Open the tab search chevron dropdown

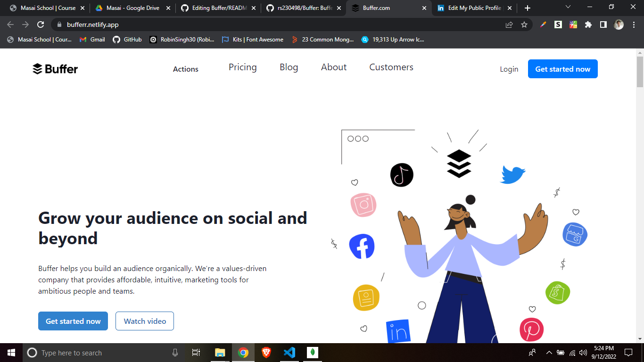[x=568, y=8]
